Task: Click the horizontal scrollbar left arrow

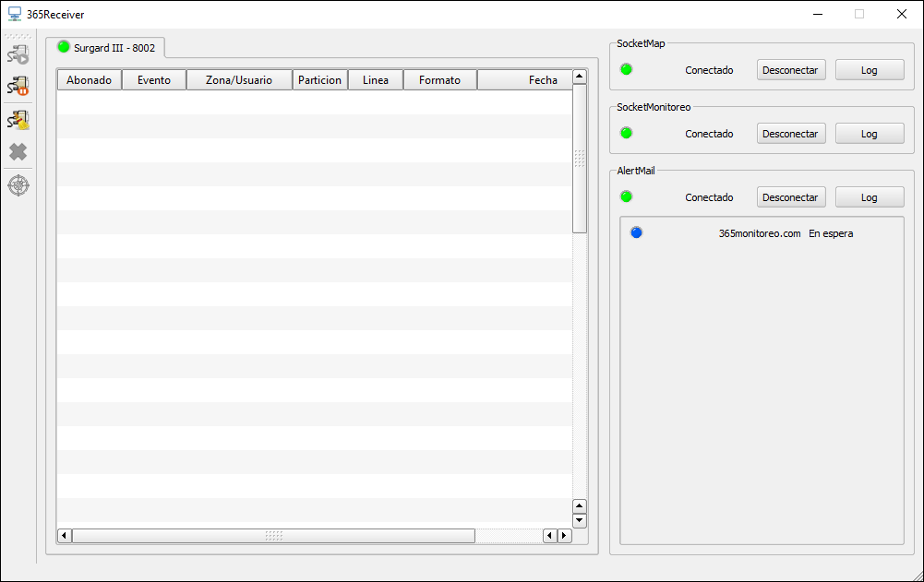Action: tap(63, 535)
